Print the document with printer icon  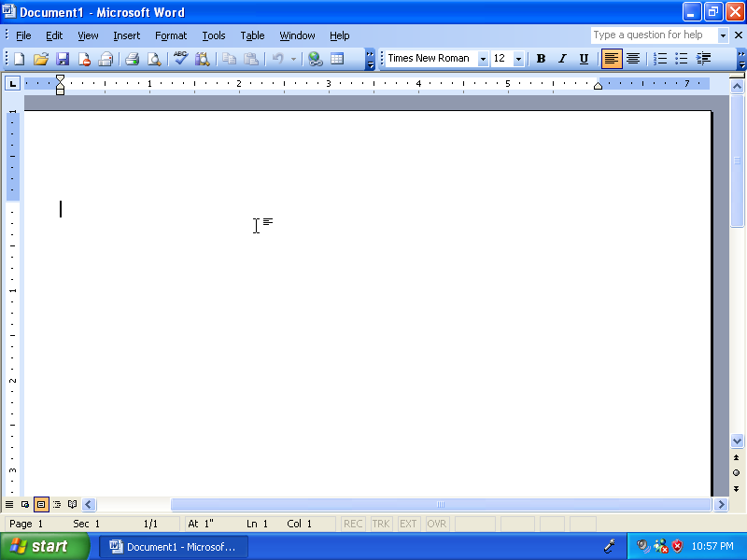click(x=132, y=59)
